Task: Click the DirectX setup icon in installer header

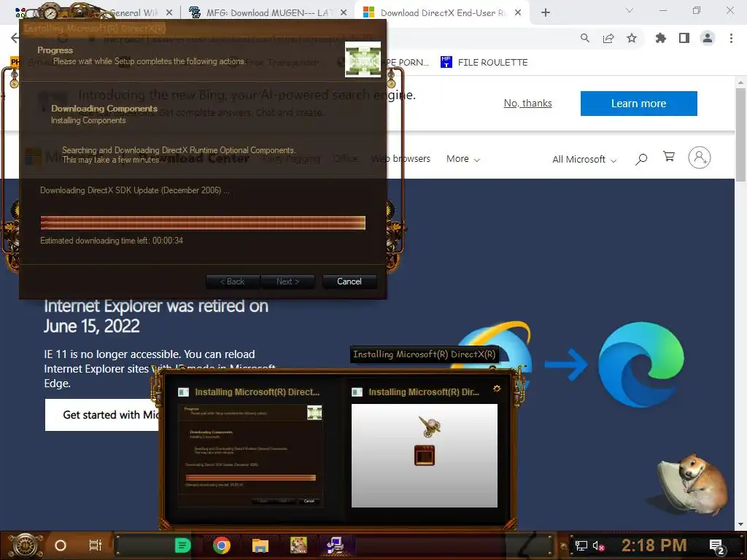Action: coord(363,60)
